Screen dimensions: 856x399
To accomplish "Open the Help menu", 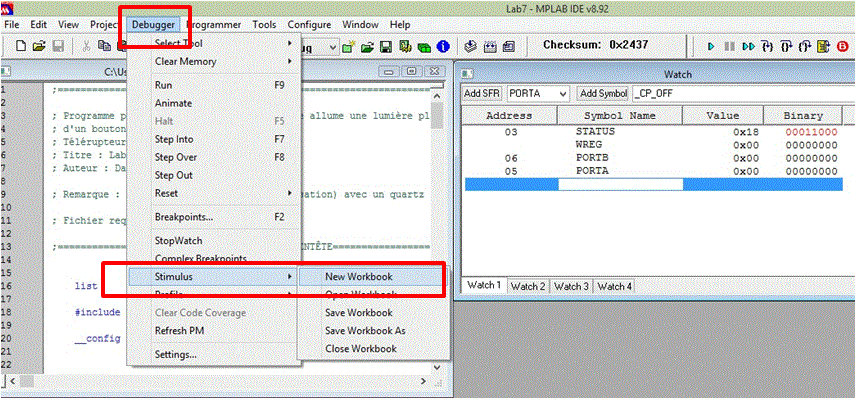I will pyautogui.click(x=400, y=25).
